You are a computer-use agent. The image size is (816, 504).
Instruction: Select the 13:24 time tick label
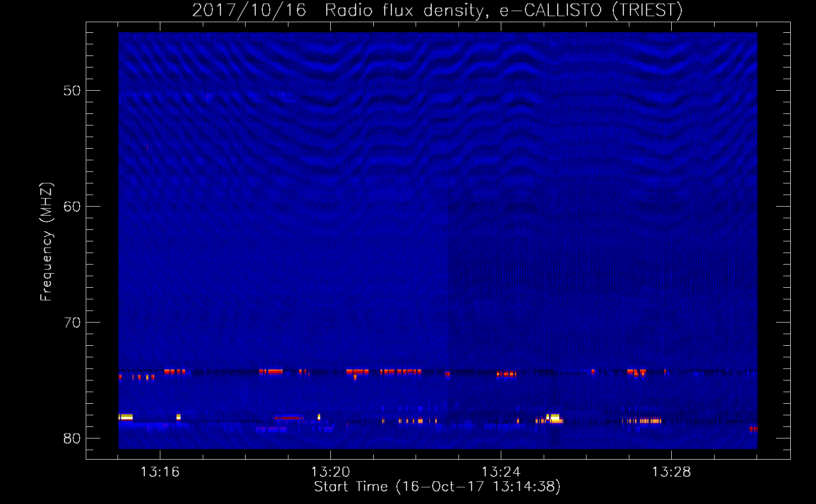pos(501,472)
